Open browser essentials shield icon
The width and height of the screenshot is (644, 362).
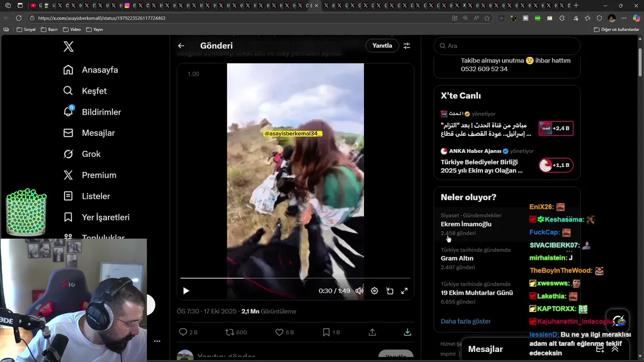[599, 18]
